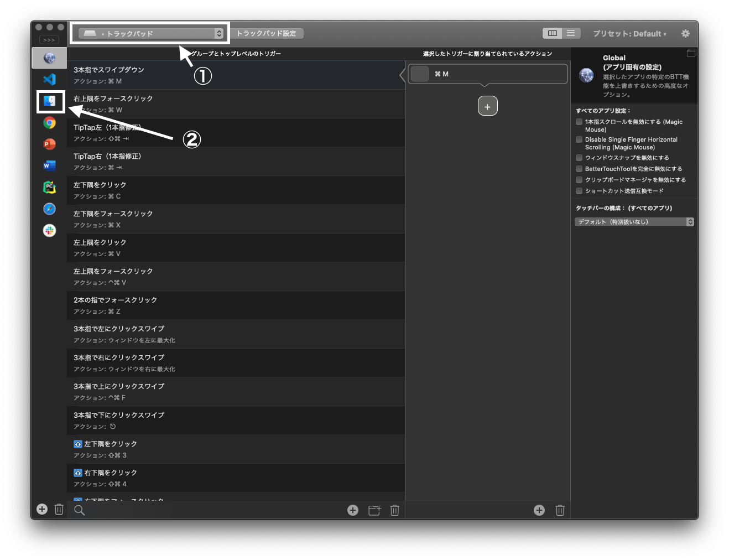729x560 pixels.
Task: Add a new app with the sidebar plus icon
Action: (42, 509)
